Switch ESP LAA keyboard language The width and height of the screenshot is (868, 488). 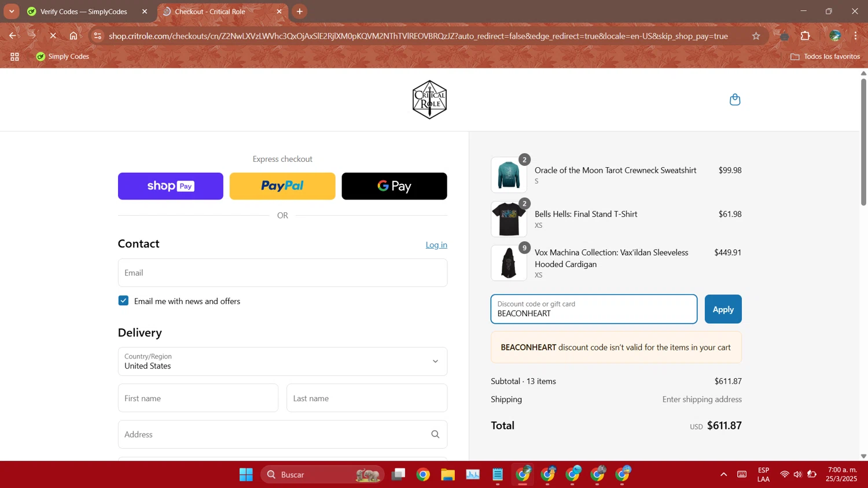(763, 475)
